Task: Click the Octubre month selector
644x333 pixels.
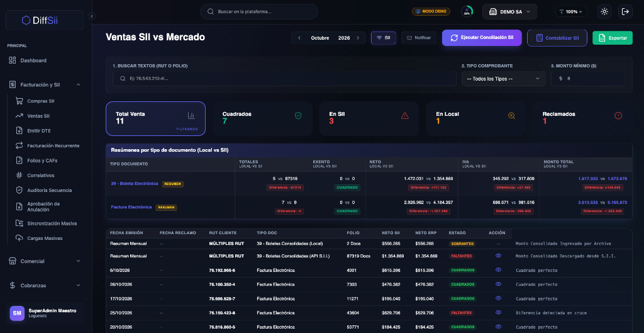Action: click(320, 38)
